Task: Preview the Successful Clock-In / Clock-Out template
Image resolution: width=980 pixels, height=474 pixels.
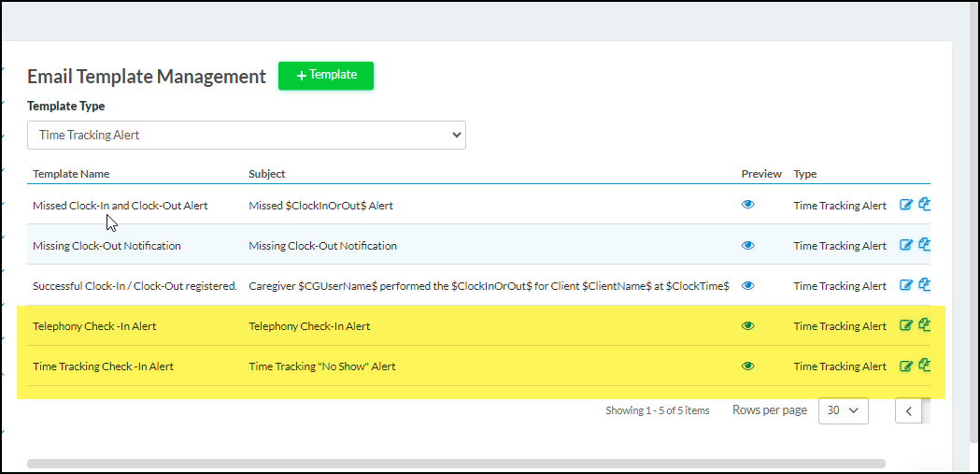Action: click(x=747, y=286)
